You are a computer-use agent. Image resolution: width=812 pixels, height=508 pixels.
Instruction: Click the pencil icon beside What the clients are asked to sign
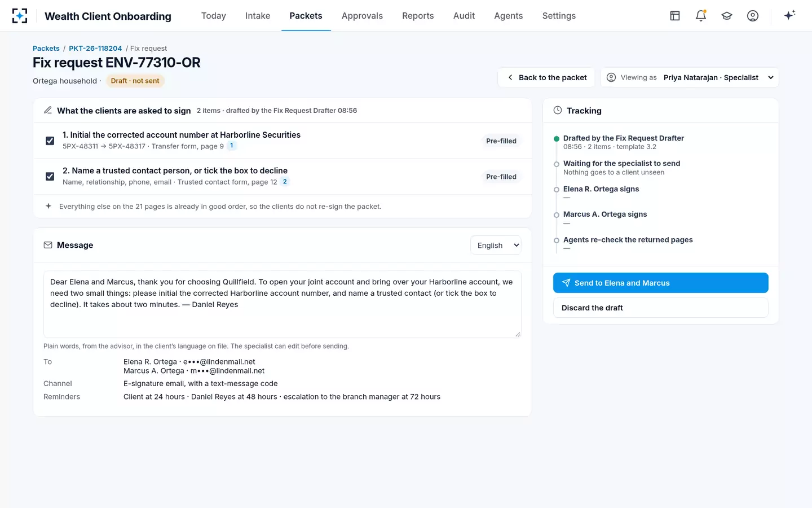tap(48, 110)
